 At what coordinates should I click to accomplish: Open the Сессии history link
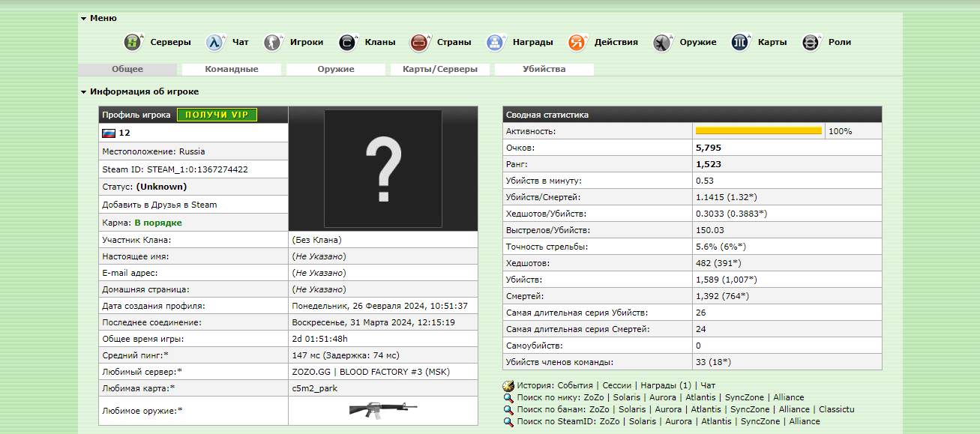(x=616, y=385)
